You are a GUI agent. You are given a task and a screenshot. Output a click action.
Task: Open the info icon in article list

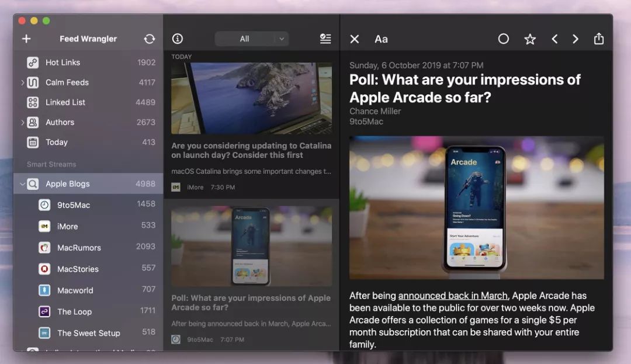(x=178, y=39)
